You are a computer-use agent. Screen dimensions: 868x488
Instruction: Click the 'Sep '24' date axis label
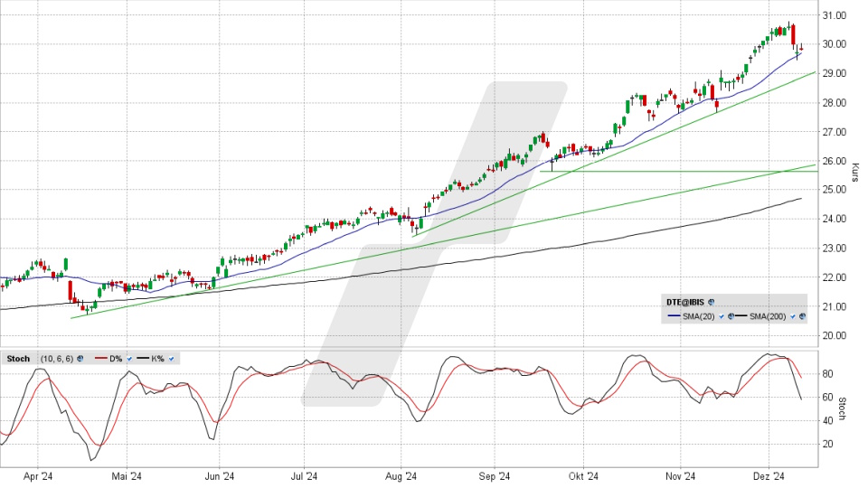495,476
